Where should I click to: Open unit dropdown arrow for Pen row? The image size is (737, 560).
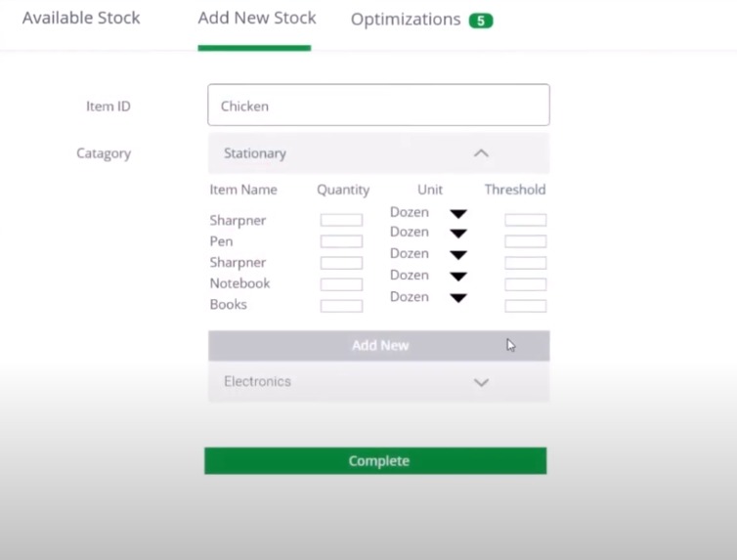pos(458,234)
